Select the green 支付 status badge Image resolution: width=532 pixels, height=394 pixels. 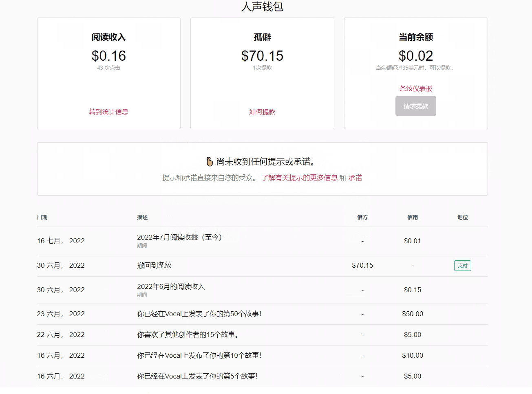(x=462, y=265)
